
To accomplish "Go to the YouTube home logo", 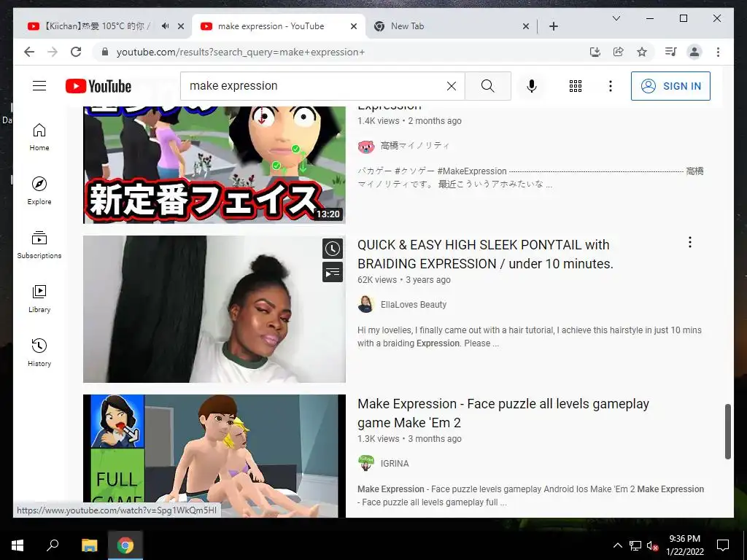I will pos(98,86).
